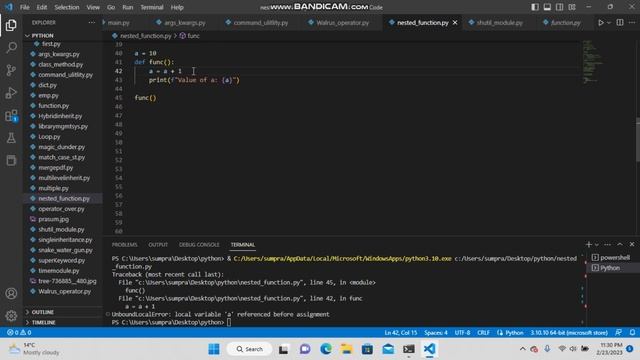The height and width of the screenshot is (360, 640).
Task: Open editor More Actions ellipsis
Action: point(632,23)
